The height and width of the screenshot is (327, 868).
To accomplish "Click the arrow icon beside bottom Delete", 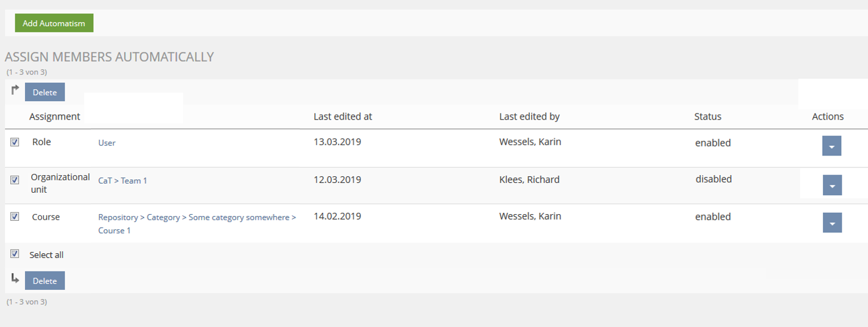I will (15, 279).
